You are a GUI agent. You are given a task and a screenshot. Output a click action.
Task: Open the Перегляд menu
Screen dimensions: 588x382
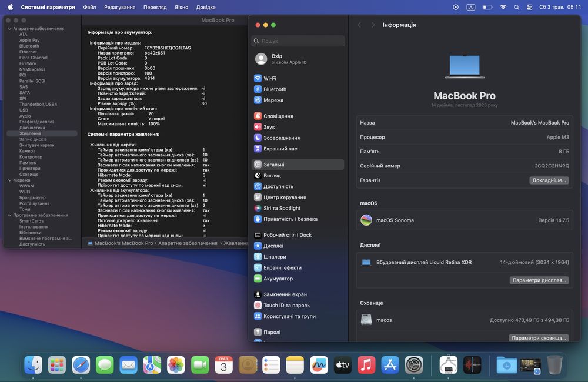coord(155,7)
